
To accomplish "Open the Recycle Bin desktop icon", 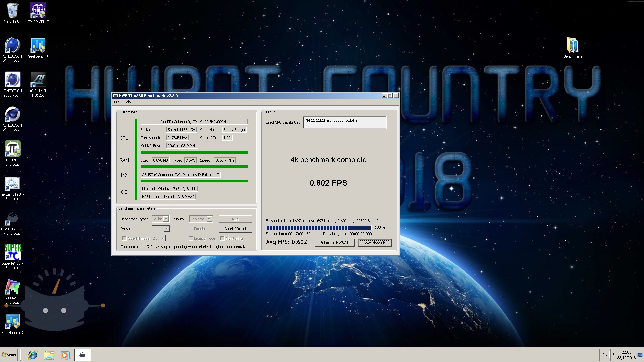I will click(12, 13).
